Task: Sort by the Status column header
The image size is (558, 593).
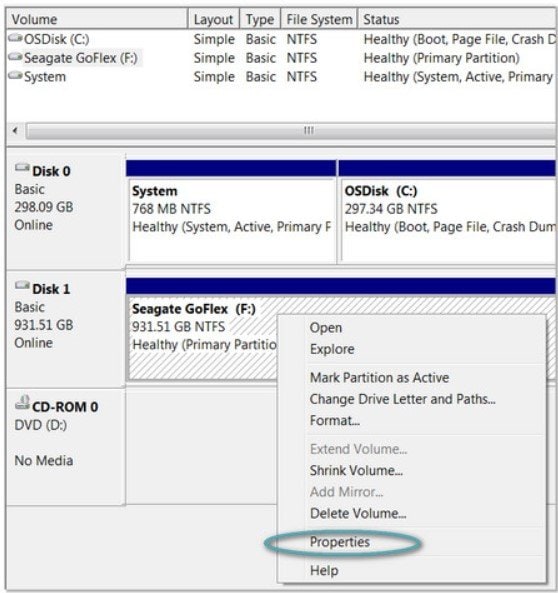Action: tap(457, 19)
